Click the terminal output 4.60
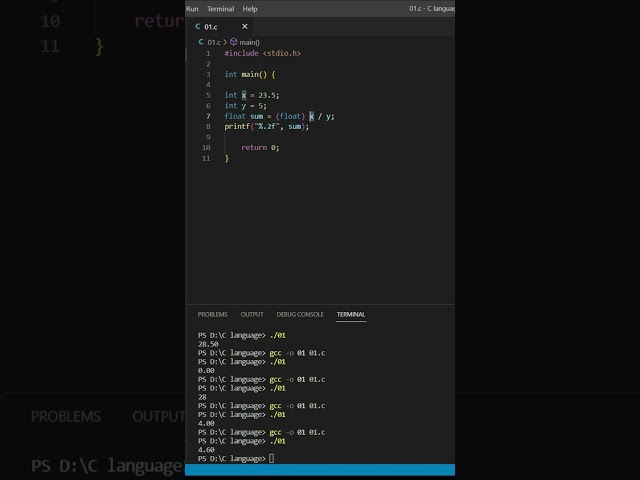This screenshot has width=640, height=480. pos(206,450)
